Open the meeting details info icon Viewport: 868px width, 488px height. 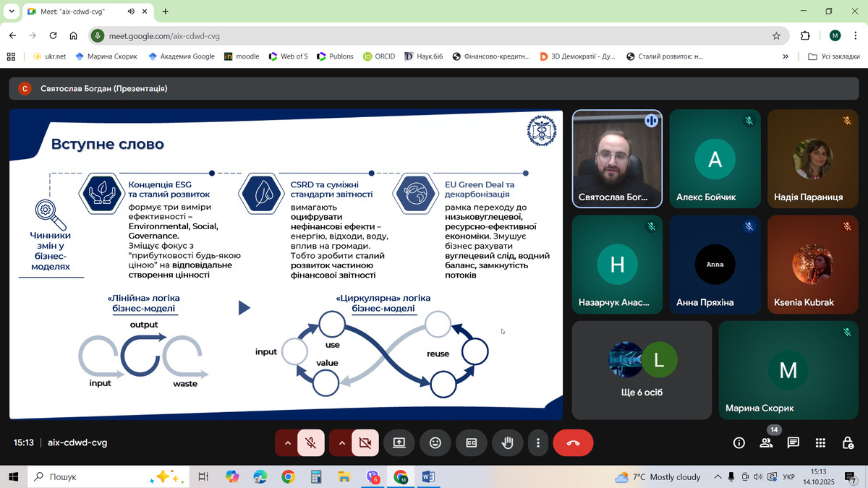tap(739, 443)
